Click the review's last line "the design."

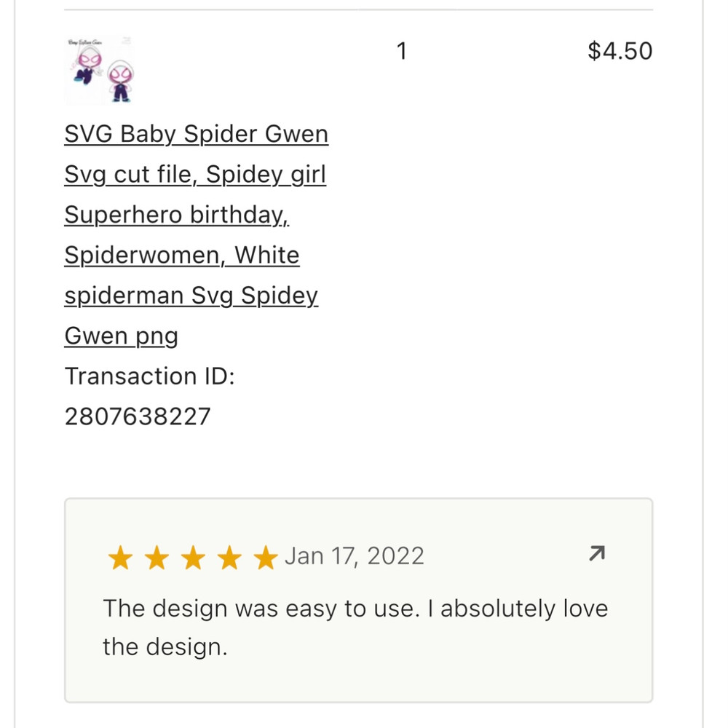165,646
